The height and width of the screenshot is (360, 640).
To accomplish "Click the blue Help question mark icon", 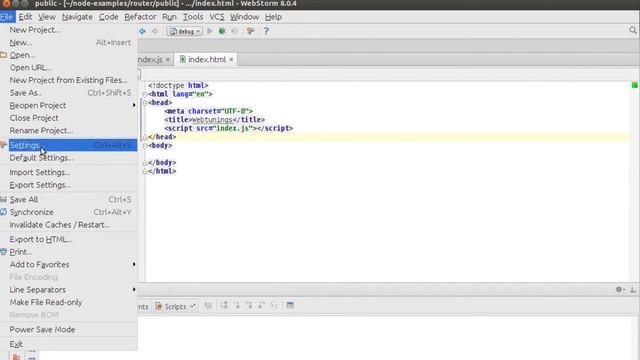I will (x=266, y=31).
